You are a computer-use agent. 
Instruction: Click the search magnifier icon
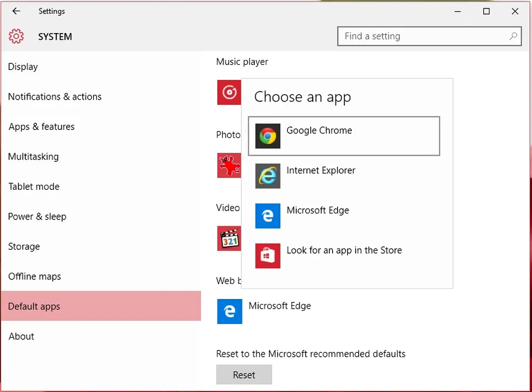click(513, 36)
